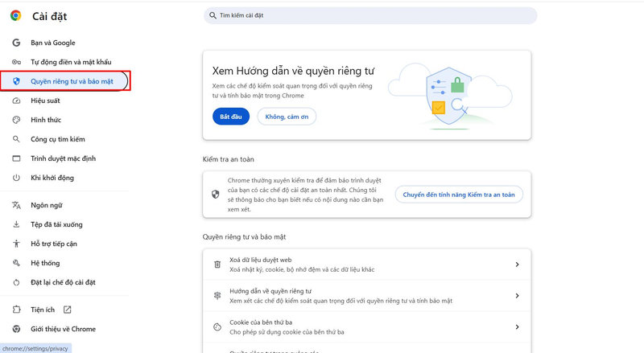The height and width of the screenshot is (353, 644).
Task: Click the privacy guide icon beside Hướng dẫn về quyền riêng tư
Action: [x=217, y=296]
